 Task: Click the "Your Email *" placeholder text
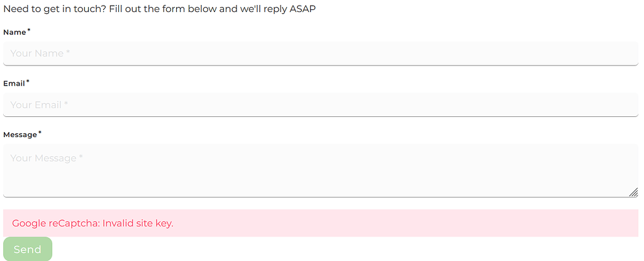click(39, 105)
